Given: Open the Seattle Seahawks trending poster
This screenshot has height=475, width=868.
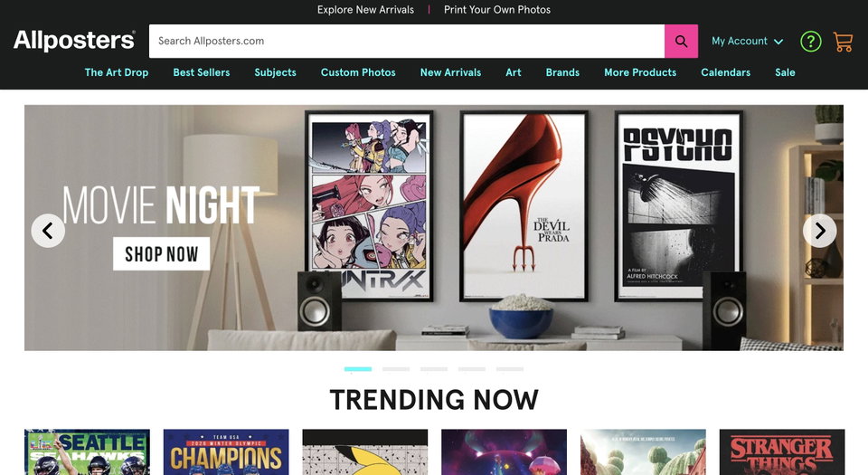Looking at the screenshot, I should pos(87,451).
